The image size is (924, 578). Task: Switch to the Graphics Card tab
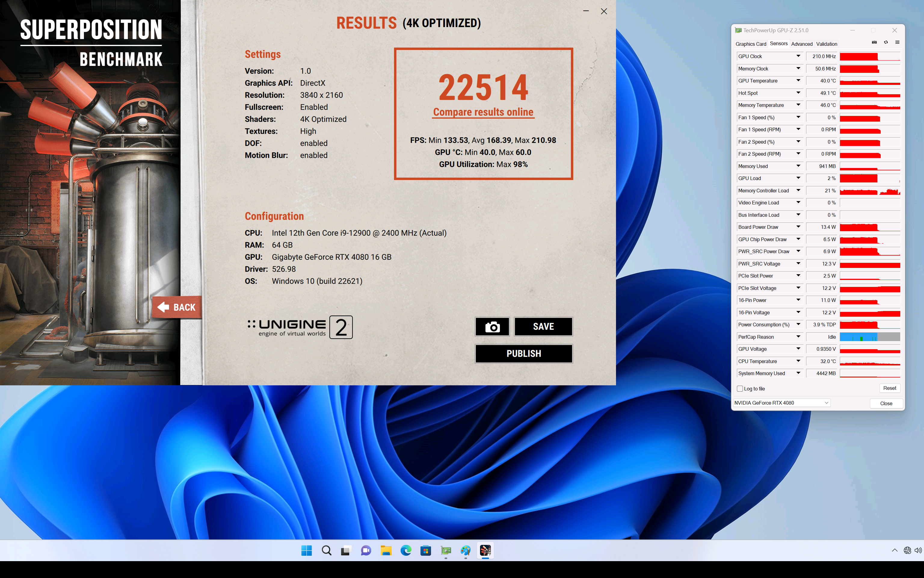[751, 44]
